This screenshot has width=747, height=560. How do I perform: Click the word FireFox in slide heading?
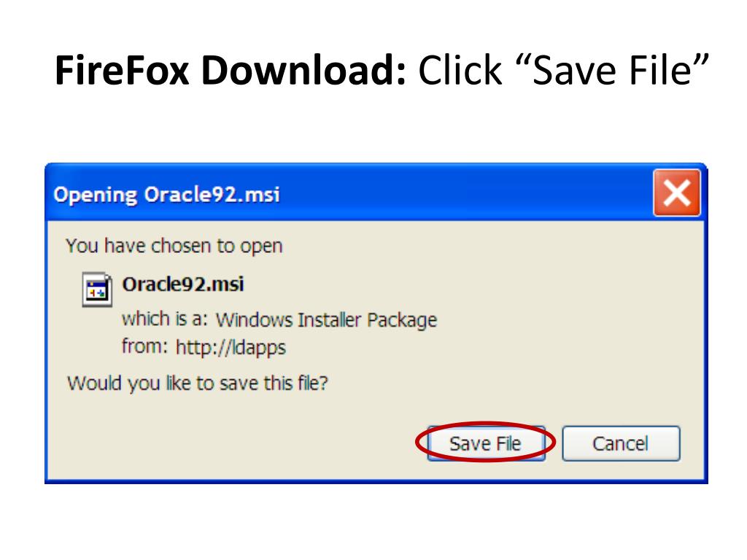tap(122, 71)
